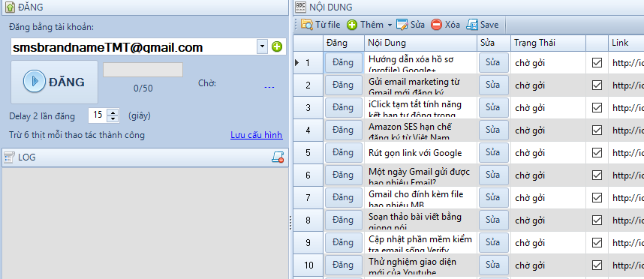The width and height of the screenshot is (644, 279).
Task: Click the Đăng column header
Action: pyautogui.click(x=343, y=43)
